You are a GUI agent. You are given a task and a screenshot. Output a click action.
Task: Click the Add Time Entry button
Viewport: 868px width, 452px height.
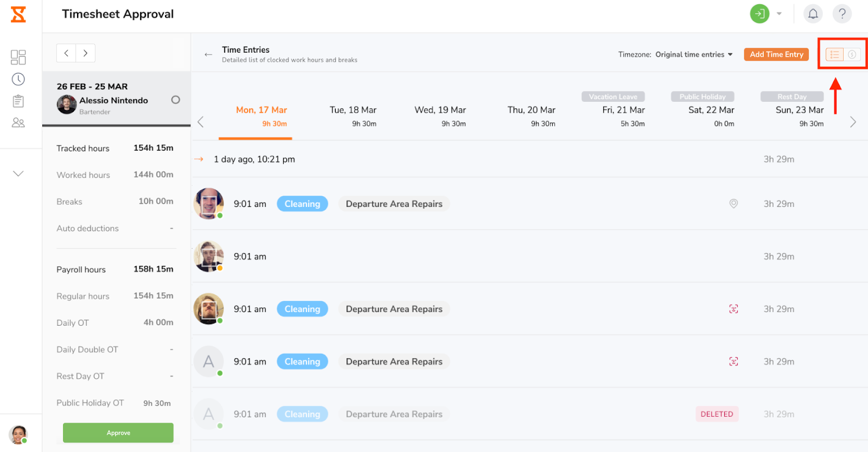click(776, 54)
